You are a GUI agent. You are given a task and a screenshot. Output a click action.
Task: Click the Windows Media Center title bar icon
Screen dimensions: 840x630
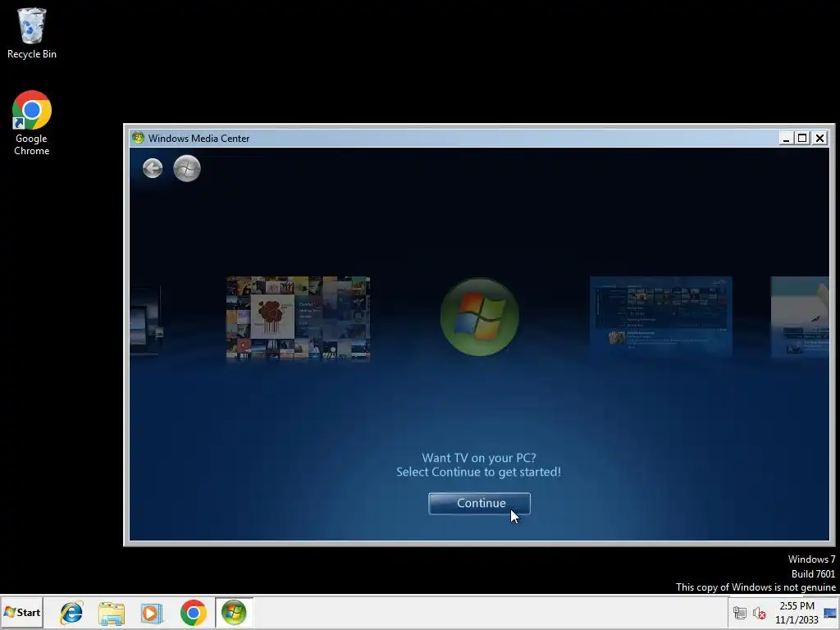138,138
